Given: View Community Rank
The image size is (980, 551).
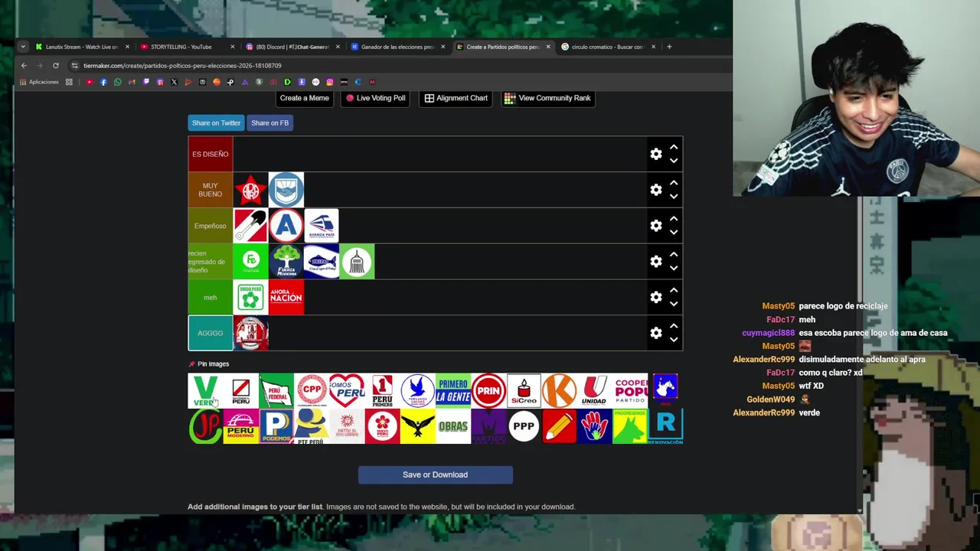Looking at the screenshot, I should (547, 98).
